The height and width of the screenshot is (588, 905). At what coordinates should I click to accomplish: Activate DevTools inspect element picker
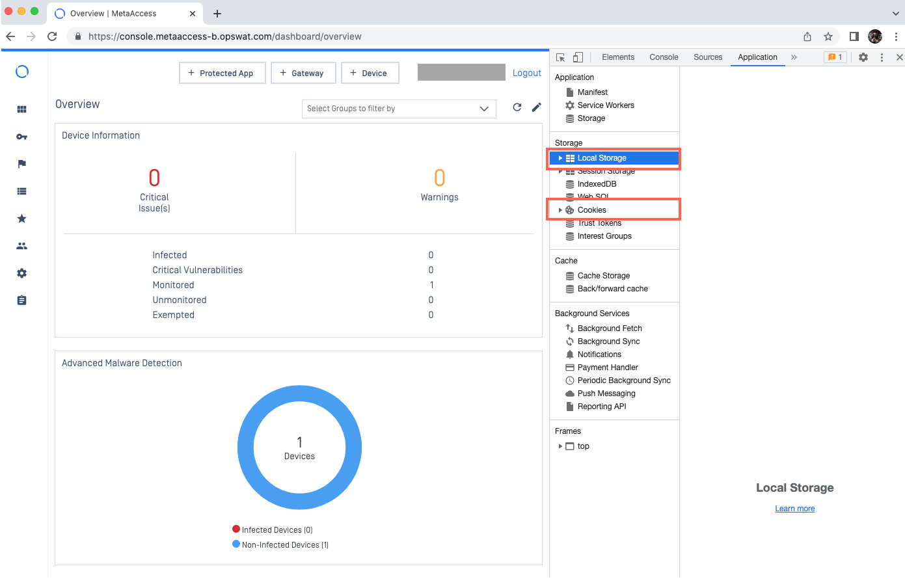(560, 57)
